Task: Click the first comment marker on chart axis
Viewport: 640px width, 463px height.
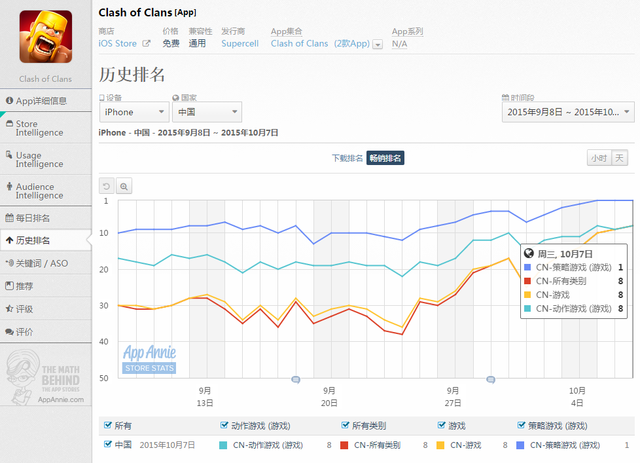Action: (x=296, y=380)
